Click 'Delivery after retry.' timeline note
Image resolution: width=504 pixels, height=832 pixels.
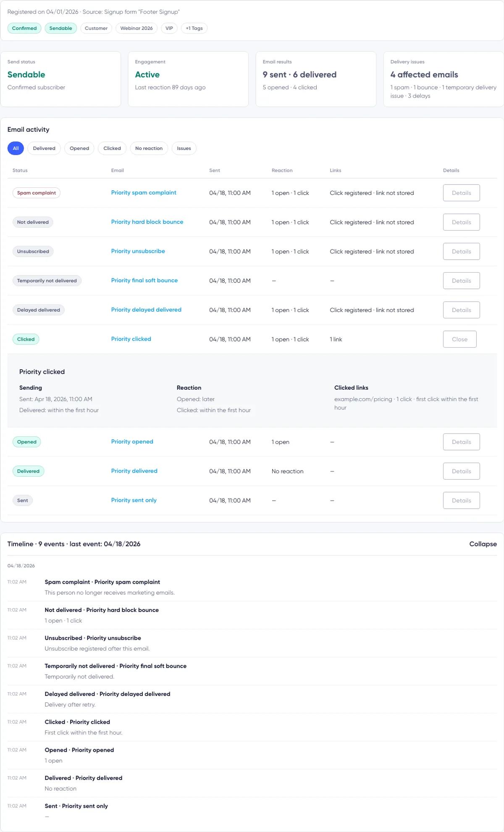pos(70,705)
